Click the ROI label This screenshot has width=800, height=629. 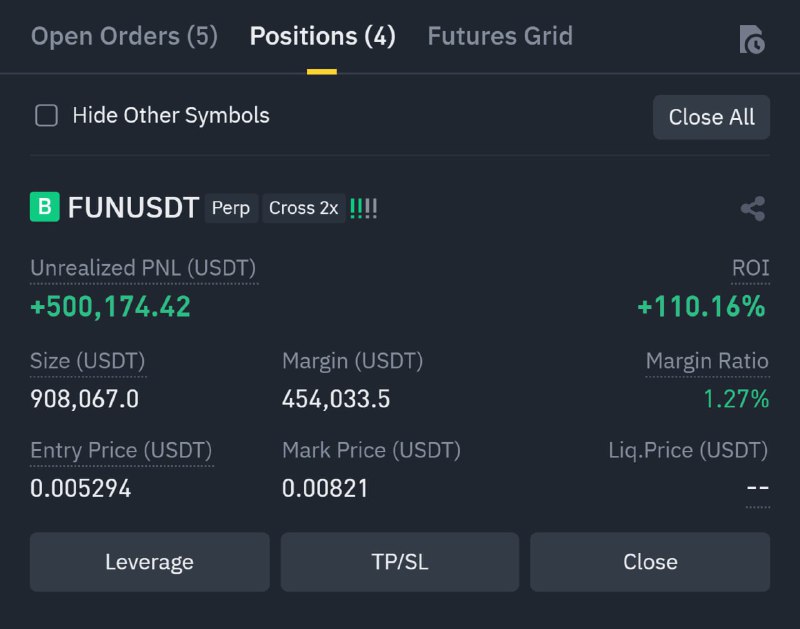click(750, 268)
